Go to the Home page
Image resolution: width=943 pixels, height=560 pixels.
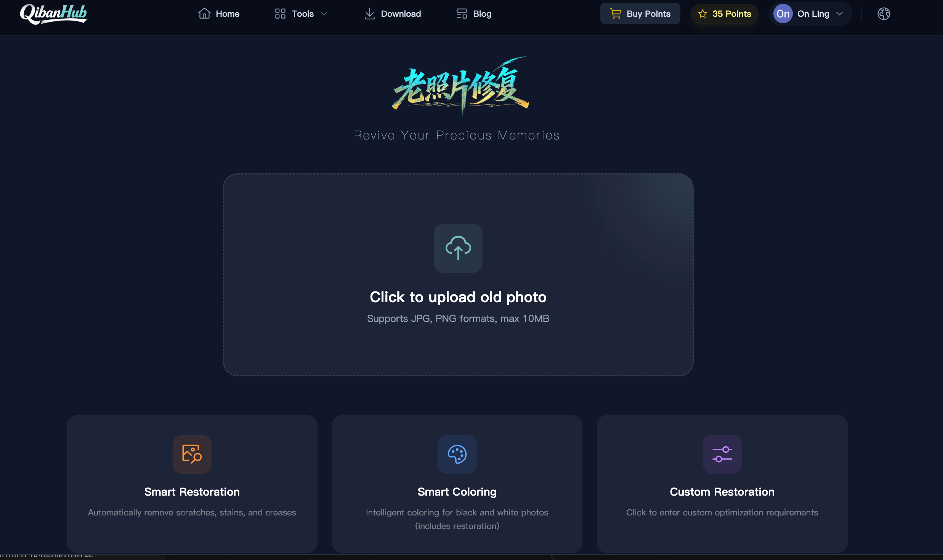pos(219,14)
